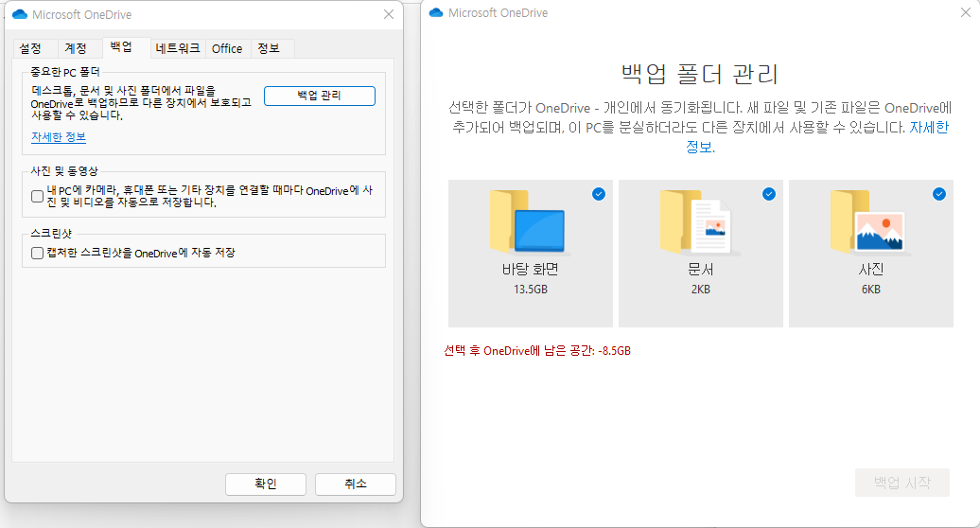The image size is (980, 528).
Task: Click OneDrive cloud icon in settings title bar
Action: tap(20, 14)
